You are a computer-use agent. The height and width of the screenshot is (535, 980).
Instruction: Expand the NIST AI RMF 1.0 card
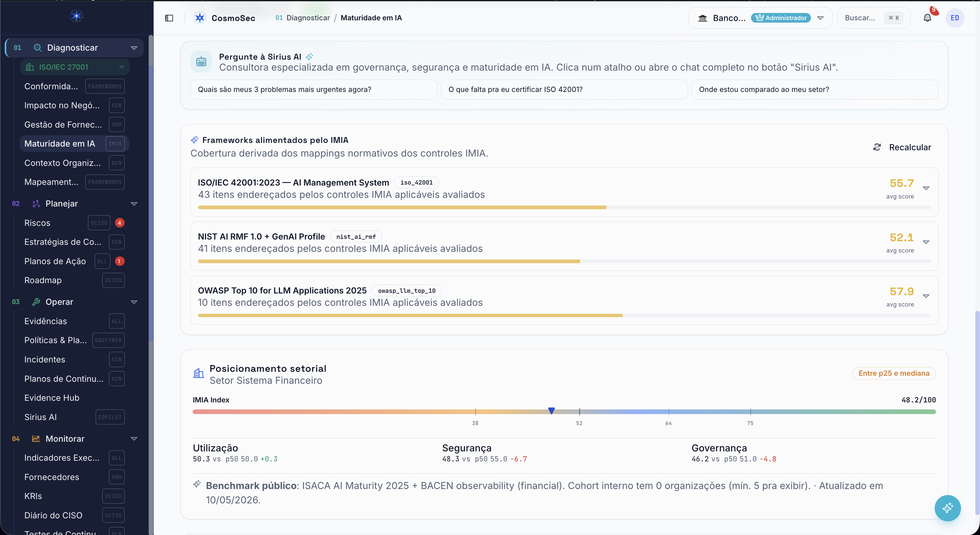tap(926, 242)
